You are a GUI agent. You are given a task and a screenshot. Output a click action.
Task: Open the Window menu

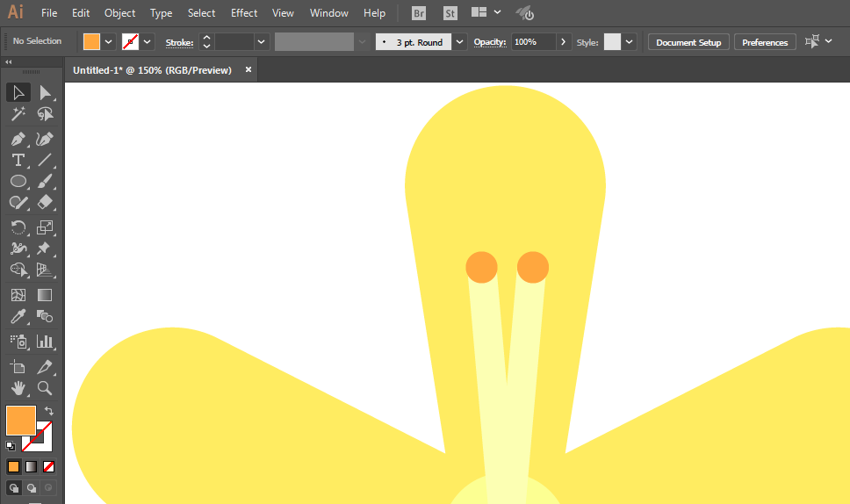(x=329, y=13)
